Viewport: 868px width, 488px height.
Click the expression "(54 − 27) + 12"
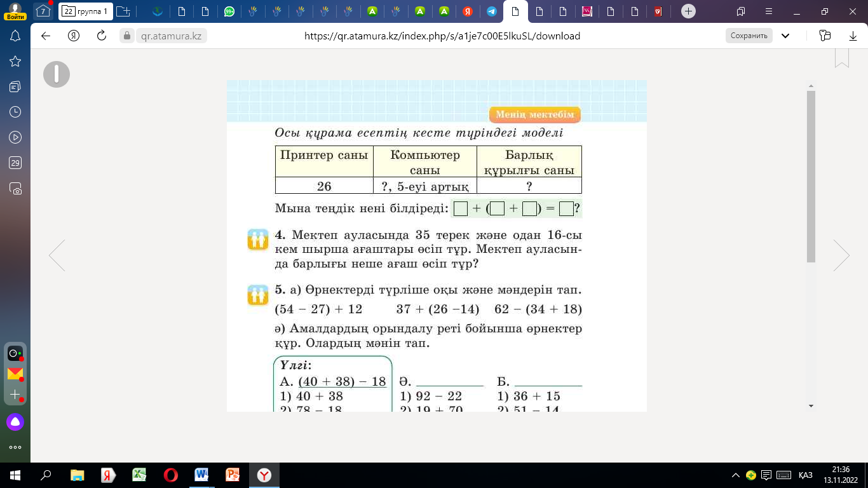pos(318,309)
